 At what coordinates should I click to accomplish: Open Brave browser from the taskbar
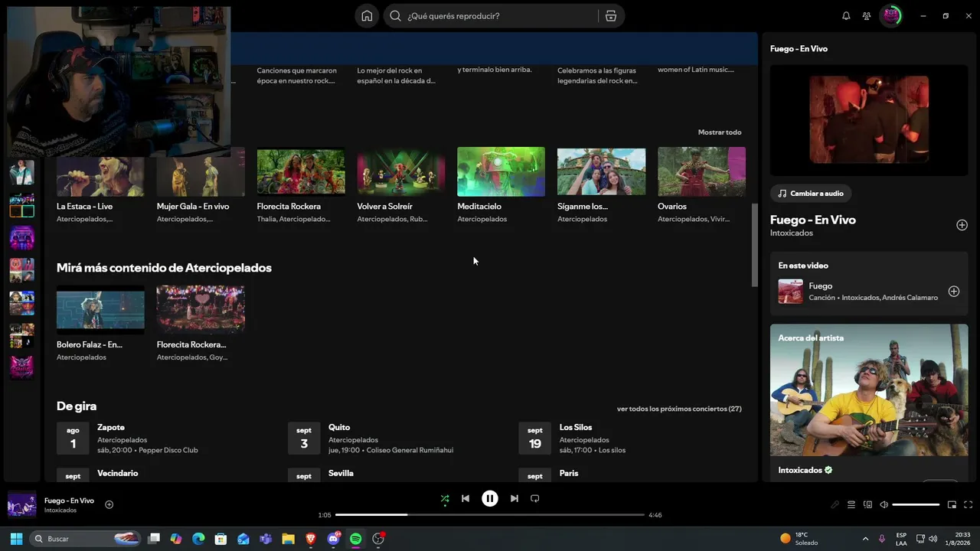(311, 539)
